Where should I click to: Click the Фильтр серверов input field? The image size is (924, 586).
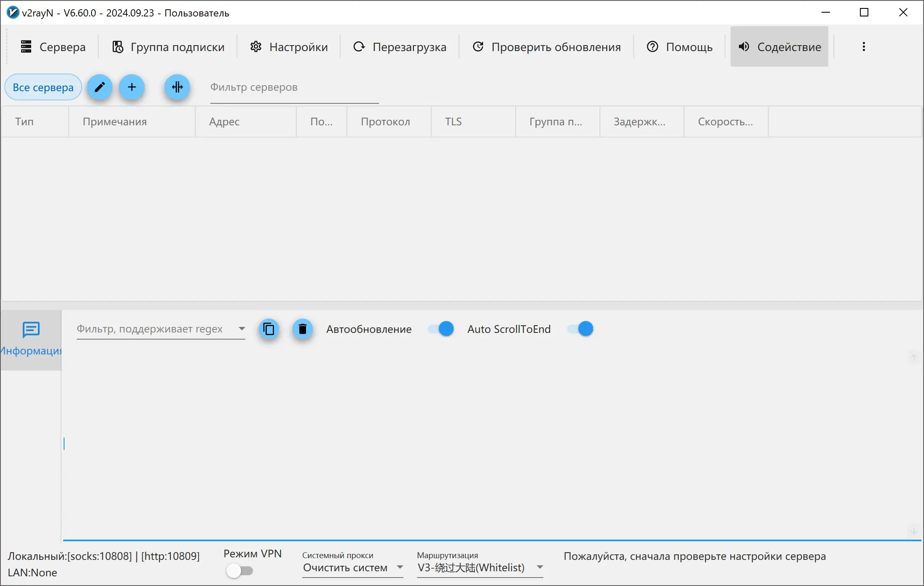pos(294,87)
